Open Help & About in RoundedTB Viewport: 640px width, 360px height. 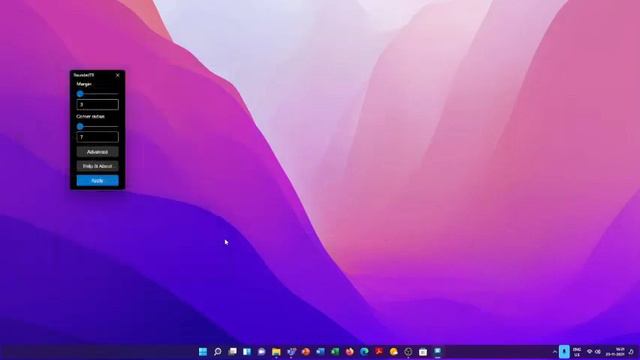pyautogui.click(x=98, y=166)
